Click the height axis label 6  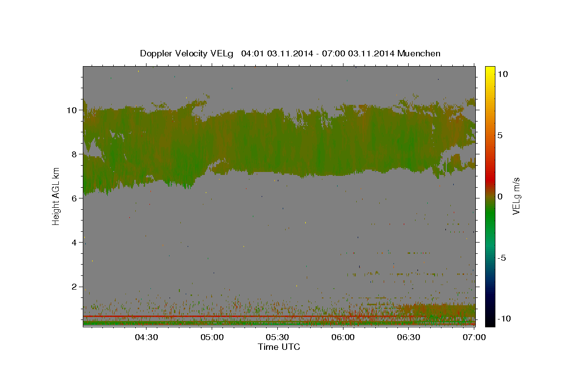[75, 198]
